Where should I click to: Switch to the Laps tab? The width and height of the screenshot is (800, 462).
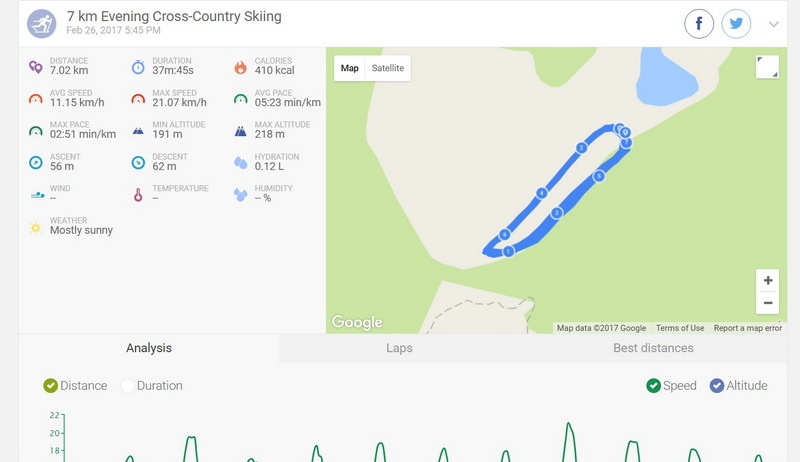point(399,348)
